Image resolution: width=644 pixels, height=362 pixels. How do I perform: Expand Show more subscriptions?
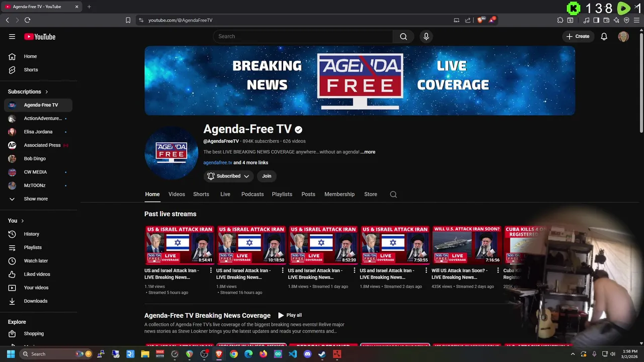35,199
